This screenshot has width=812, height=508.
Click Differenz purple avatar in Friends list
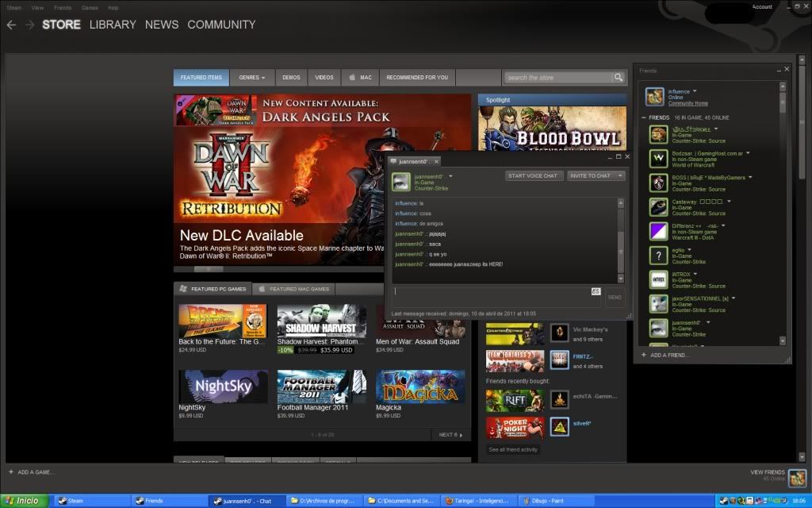coord(659,231)
